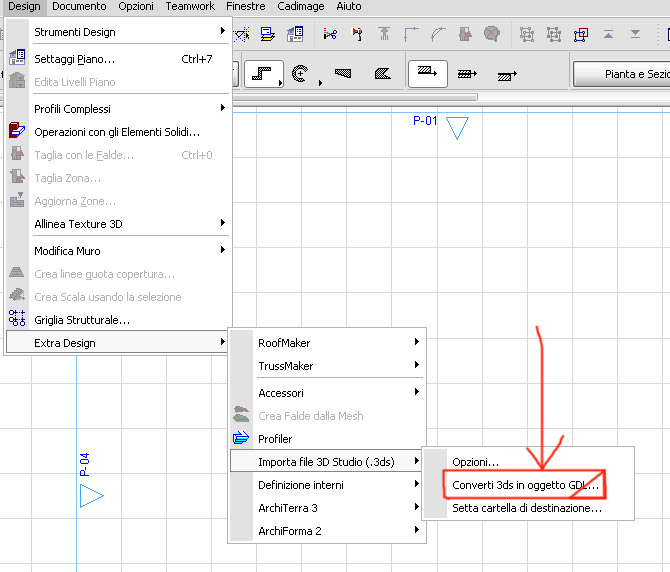Select the polygonal wall shape icon
670x572 pixels.
pos(381,73)
